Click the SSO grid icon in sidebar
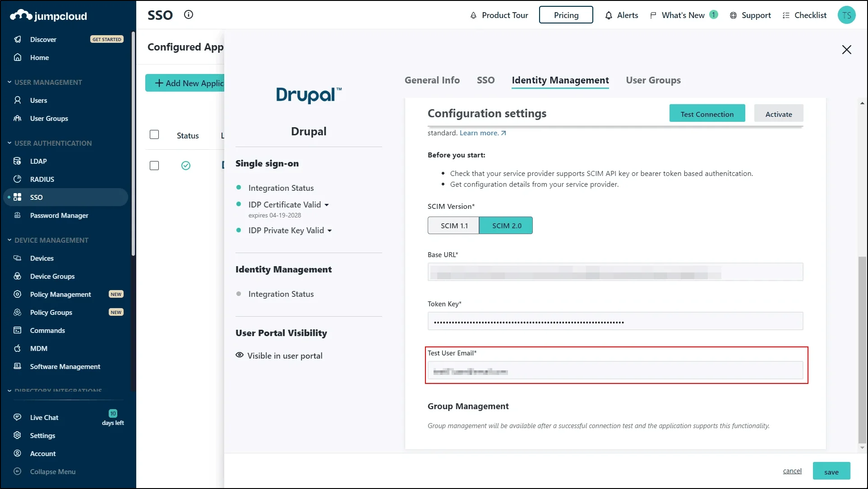 [x=18, y=197]
